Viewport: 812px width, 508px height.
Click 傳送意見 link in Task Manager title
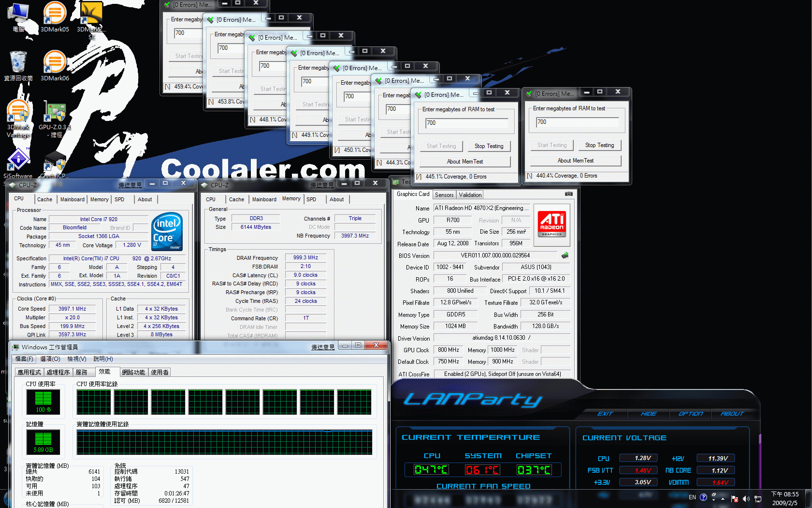323,347
